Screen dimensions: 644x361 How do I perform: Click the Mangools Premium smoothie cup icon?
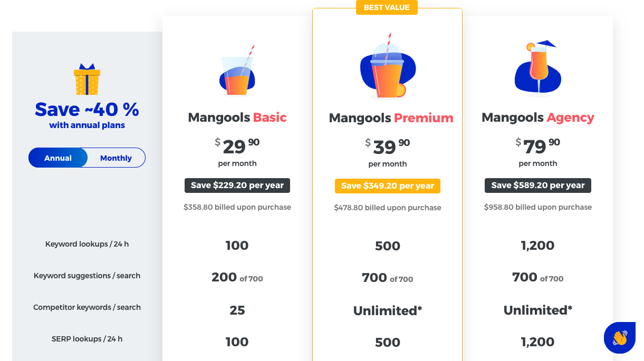coord(387,65)
